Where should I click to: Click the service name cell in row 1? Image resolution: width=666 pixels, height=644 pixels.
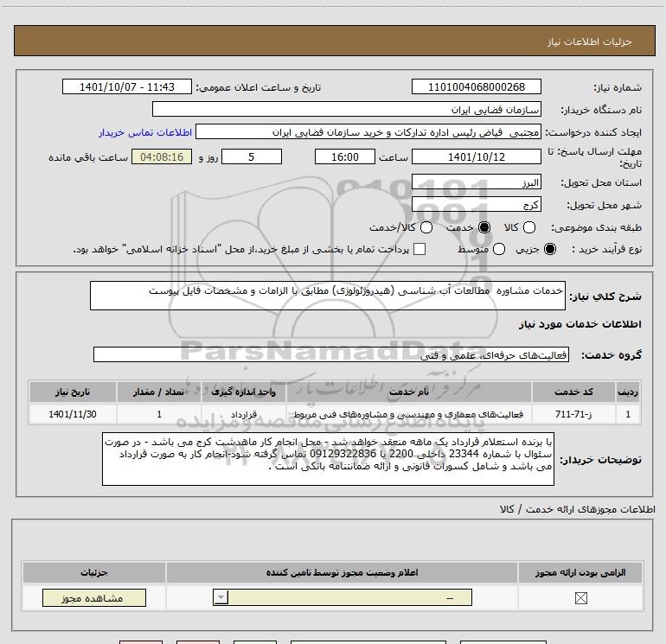coord(409,414)
